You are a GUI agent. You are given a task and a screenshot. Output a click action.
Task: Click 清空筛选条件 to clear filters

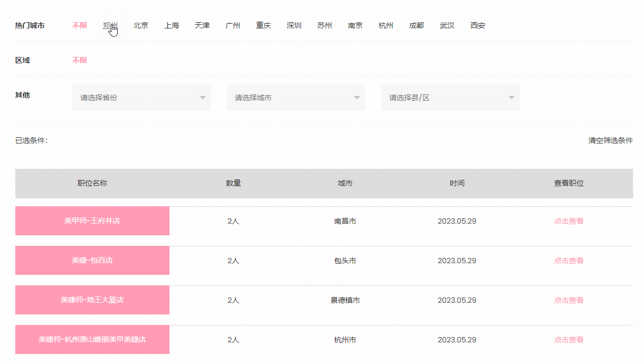(610, 140)
